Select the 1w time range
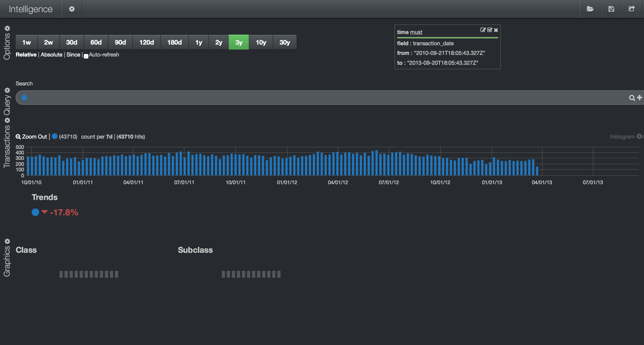This screenshot has height=345, width=644. [27, 42]
